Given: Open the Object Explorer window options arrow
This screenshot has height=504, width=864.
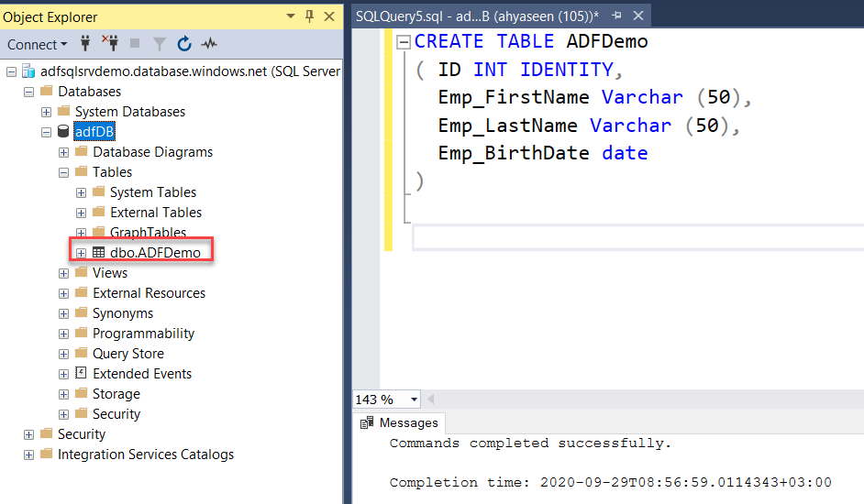Looking at the screenshot, I should (x=291, y=16).
